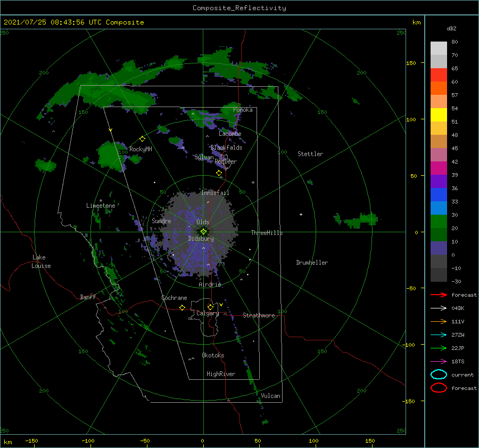This screenshot has width=479, height=448.
Task: Select the purple 39 dBZ legend swatch
Action: (x=439, y=181)
